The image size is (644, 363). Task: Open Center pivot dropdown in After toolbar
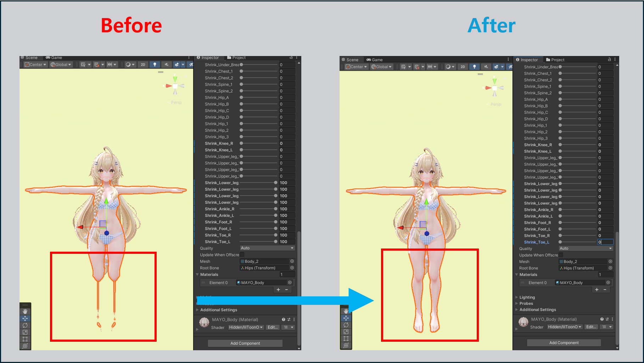click(356, 67)
